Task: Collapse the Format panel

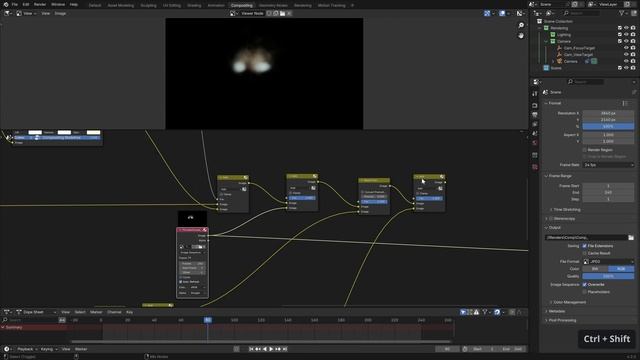Action: [x=546, y=103]
